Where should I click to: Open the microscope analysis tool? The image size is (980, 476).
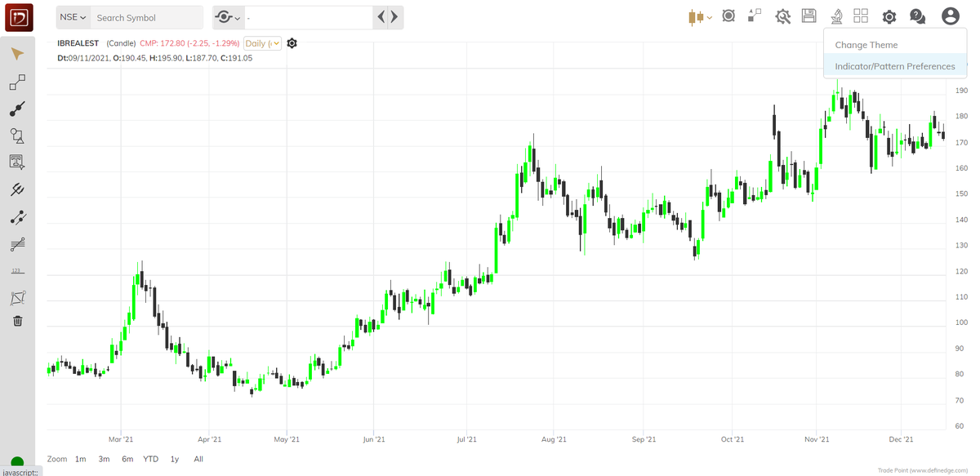(x=835, y=16)
